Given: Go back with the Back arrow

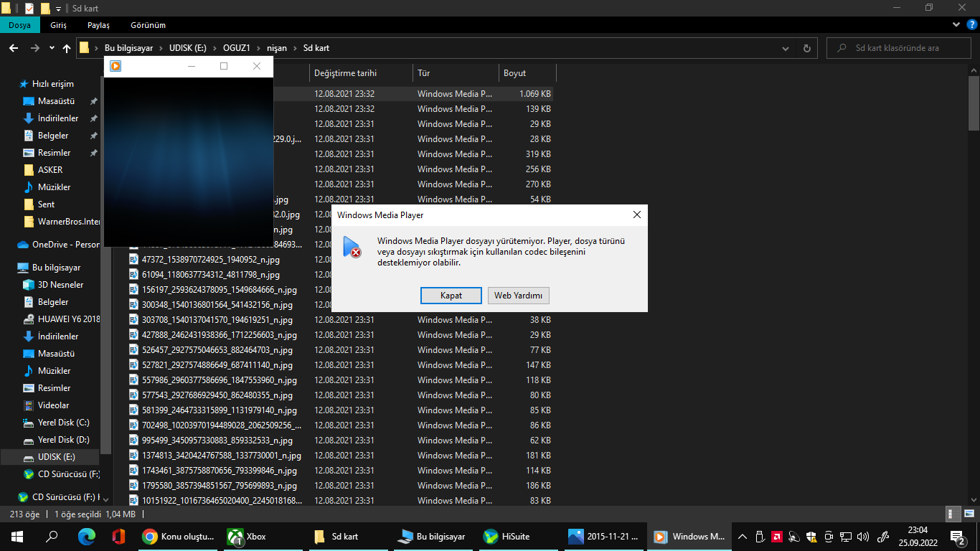Looking at the screenshot, I should click(13, 48).
